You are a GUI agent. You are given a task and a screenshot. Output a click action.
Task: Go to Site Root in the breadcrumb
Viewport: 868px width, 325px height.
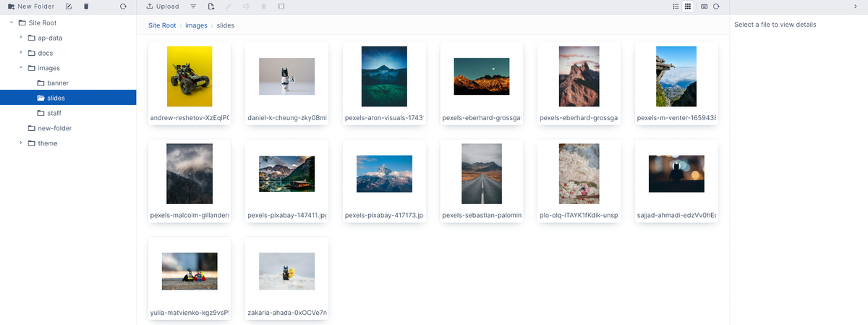162,25
